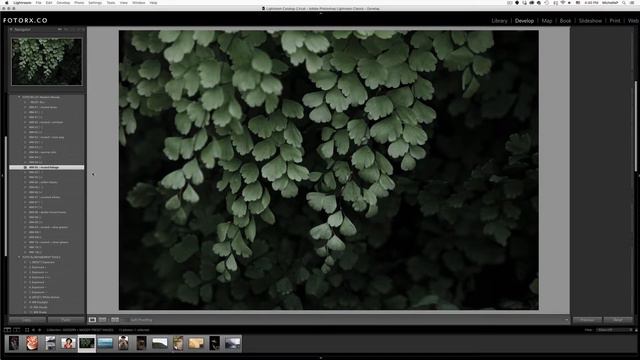Hide the top module picker panel arrow
The image size is (640, 360).
pyautogui.click(x=321, y=13)
